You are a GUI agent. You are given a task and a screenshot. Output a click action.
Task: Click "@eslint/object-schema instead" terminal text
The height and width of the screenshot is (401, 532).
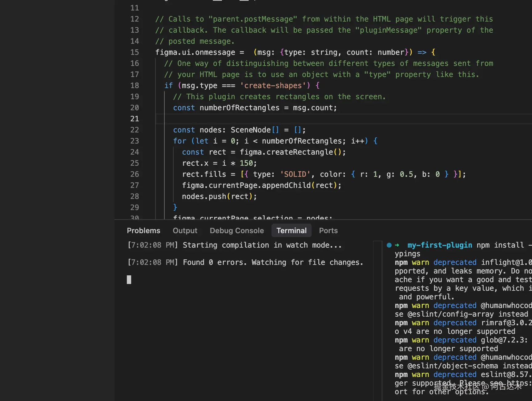[x=470, y=366]
